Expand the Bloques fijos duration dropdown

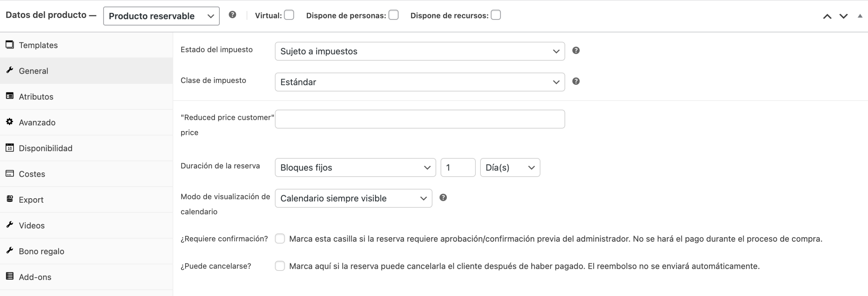pos(355,168)
